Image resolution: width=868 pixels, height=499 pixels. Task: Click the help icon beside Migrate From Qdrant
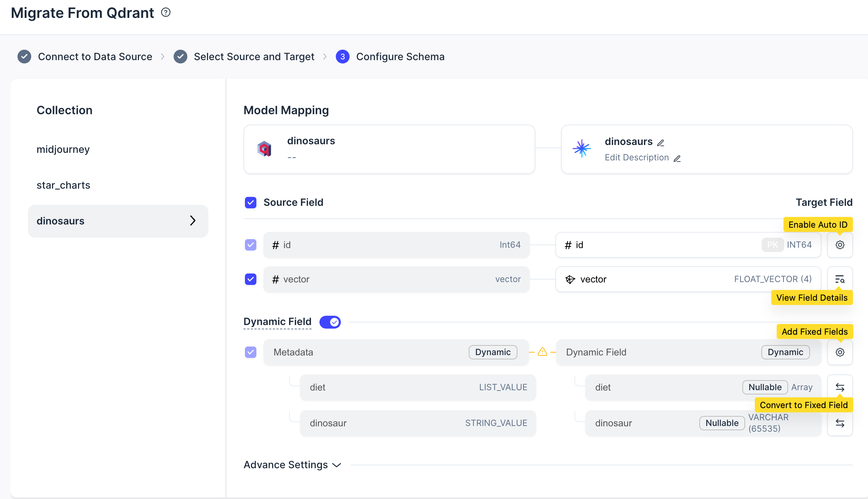pos(166,13)
